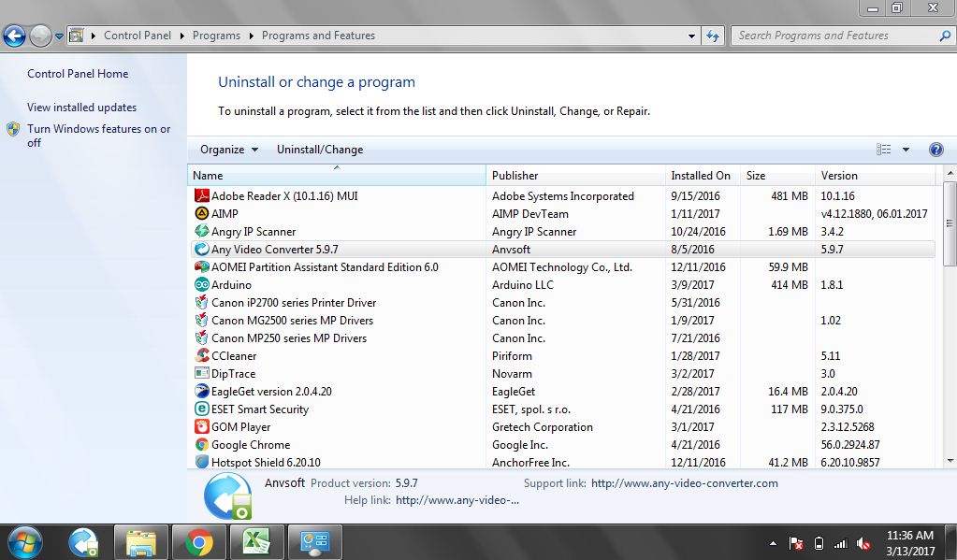957x560 pixels.
Task: Open the Organize dropdown menu
Action: [229, 150]
